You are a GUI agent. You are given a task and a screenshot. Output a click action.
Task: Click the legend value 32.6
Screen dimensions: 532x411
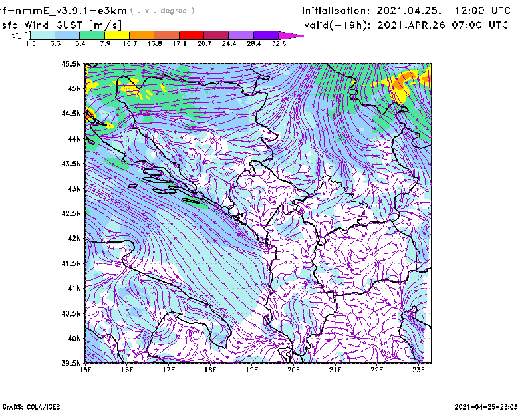pyautogui.click(x=279, y=43)
